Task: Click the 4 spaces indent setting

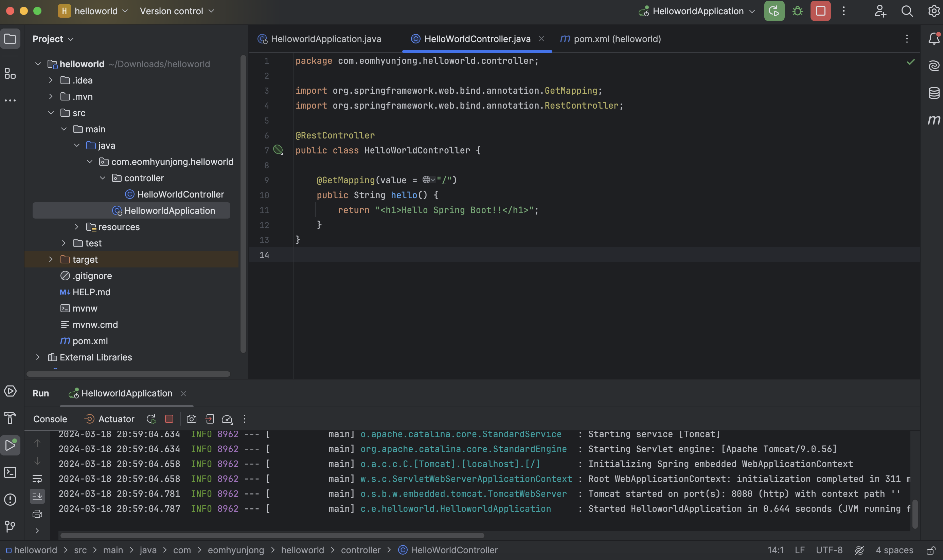Action: (894, 550)
